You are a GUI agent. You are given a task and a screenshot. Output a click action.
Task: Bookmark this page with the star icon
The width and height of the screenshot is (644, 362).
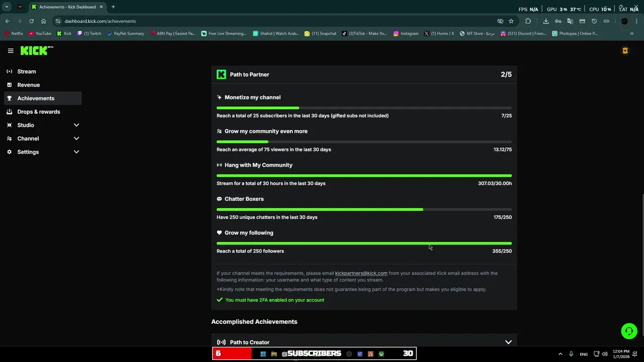[x=511, y=21]
